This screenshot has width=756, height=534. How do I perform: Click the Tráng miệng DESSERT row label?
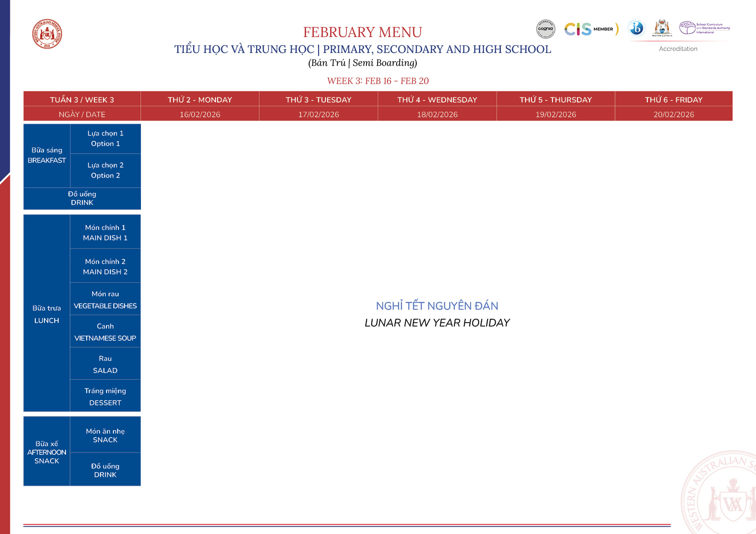[105, 396]
